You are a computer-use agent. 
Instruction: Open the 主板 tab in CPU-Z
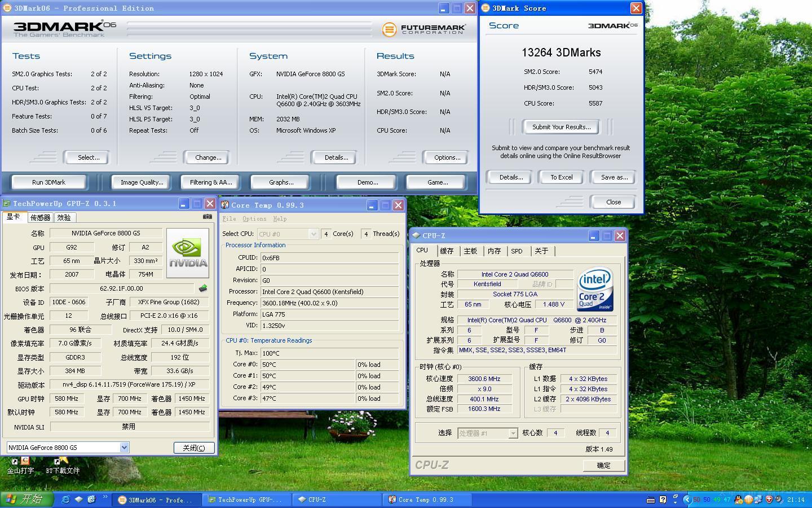point(470,251)
